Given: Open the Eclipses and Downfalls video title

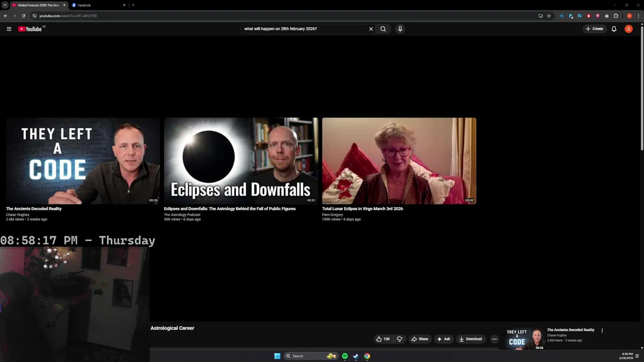Looking at the screenshot, I should tap(229, 209).
